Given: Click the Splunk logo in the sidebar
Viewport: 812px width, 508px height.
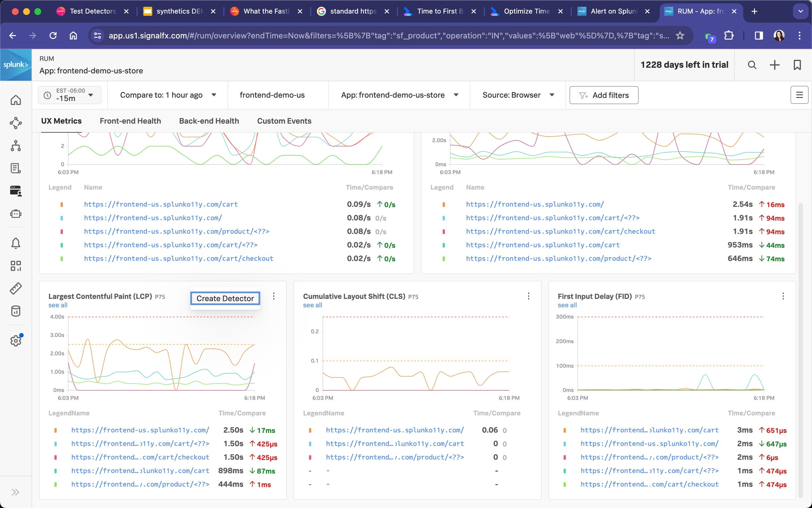Looking at the screenshot, I should (x=16, y=65).
